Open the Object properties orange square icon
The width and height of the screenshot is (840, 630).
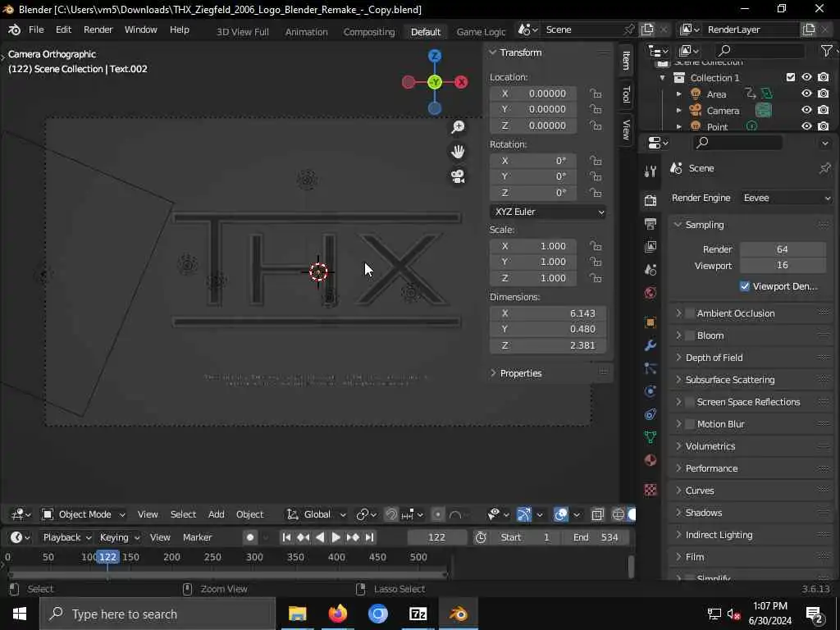coord(651,322)
